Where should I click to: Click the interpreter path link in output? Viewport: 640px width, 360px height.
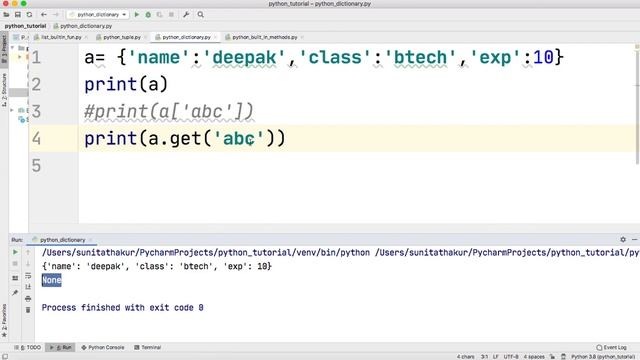206,253
